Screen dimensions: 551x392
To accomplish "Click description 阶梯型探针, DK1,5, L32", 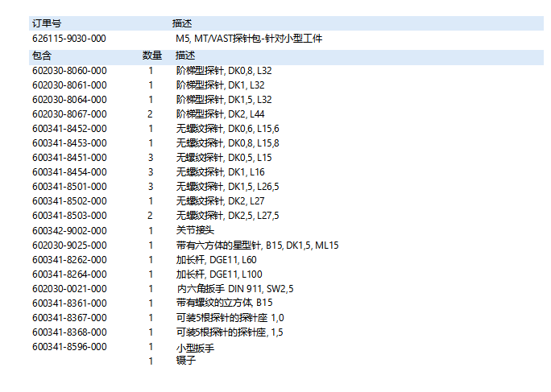I will [x=224, y=99].
